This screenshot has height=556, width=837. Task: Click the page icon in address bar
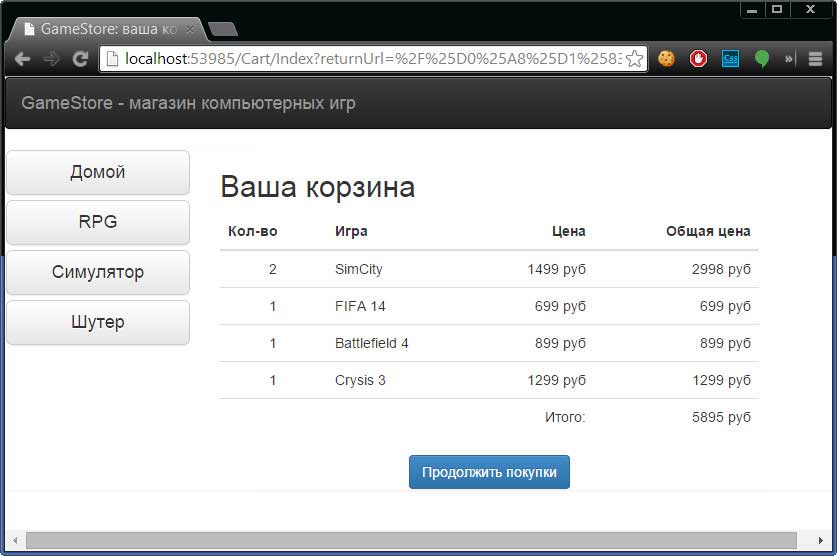113,59
